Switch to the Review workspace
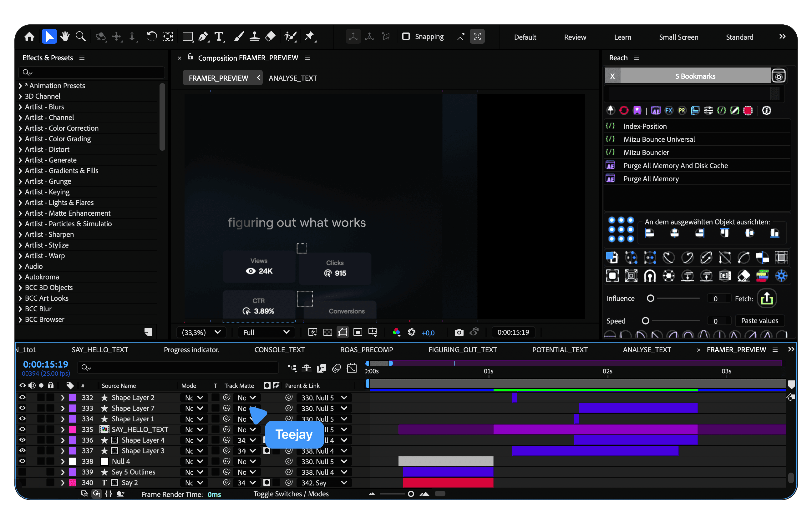812x517 pixels. tap(575, 37)
